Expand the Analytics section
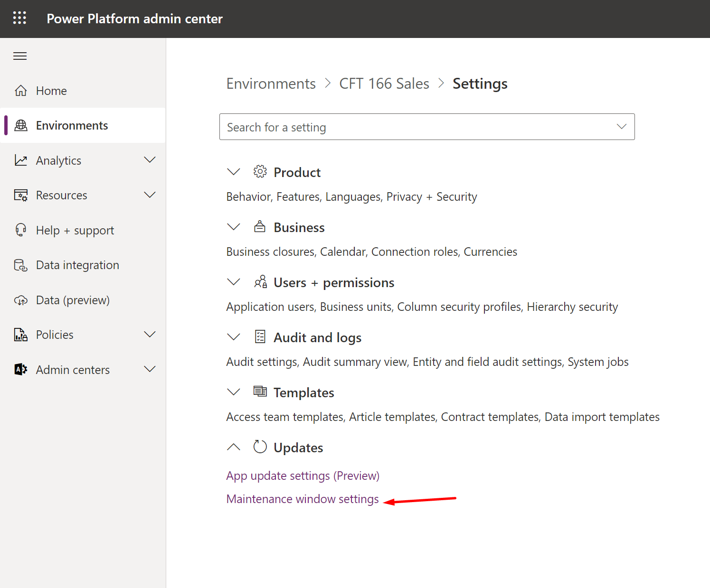 [150, 160]
